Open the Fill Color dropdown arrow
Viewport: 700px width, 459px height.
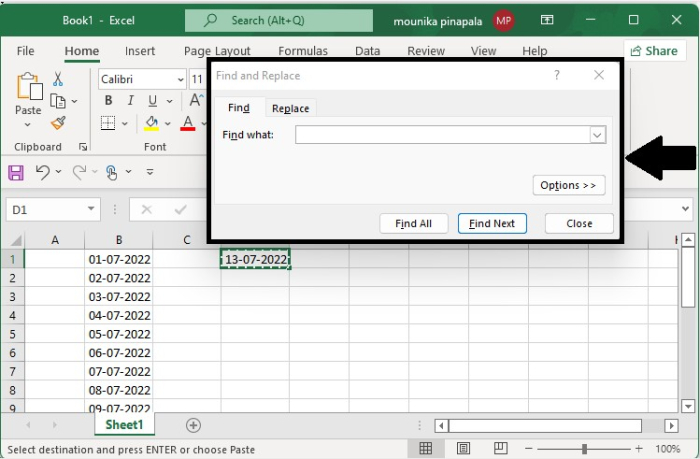click(x=168, y=123)
